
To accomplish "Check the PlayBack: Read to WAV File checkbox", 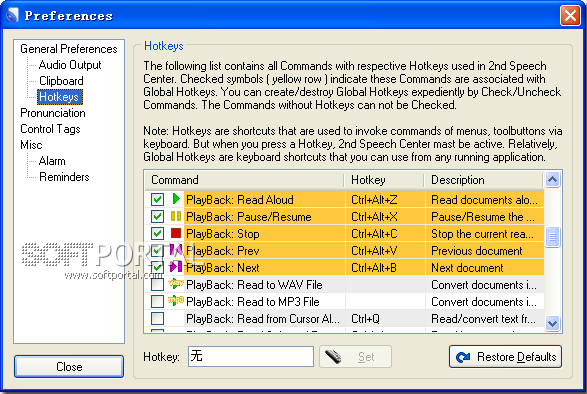I will click(x=157, y=285).
